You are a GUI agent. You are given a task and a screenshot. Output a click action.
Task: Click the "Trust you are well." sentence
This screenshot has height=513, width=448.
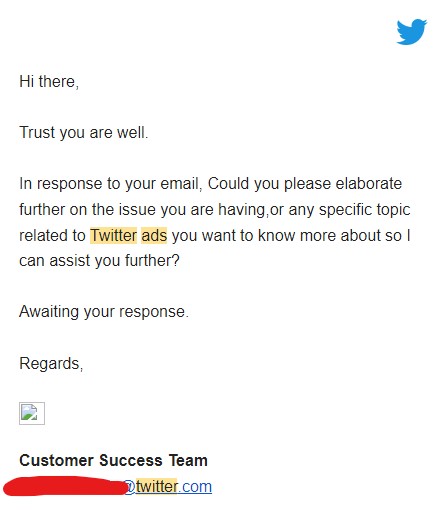[84, 132]
